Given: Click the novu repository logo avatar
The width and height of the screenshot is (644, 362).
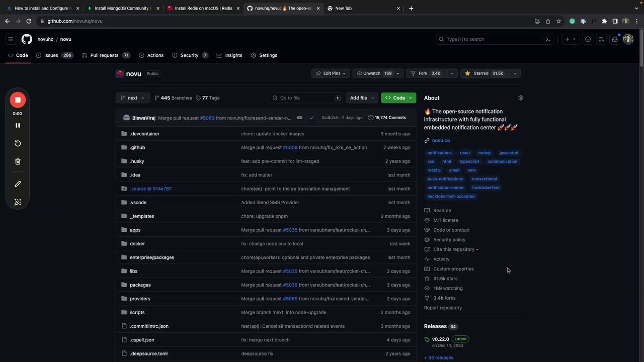Looking at the screenshot, I should click(x=120, y=73).
